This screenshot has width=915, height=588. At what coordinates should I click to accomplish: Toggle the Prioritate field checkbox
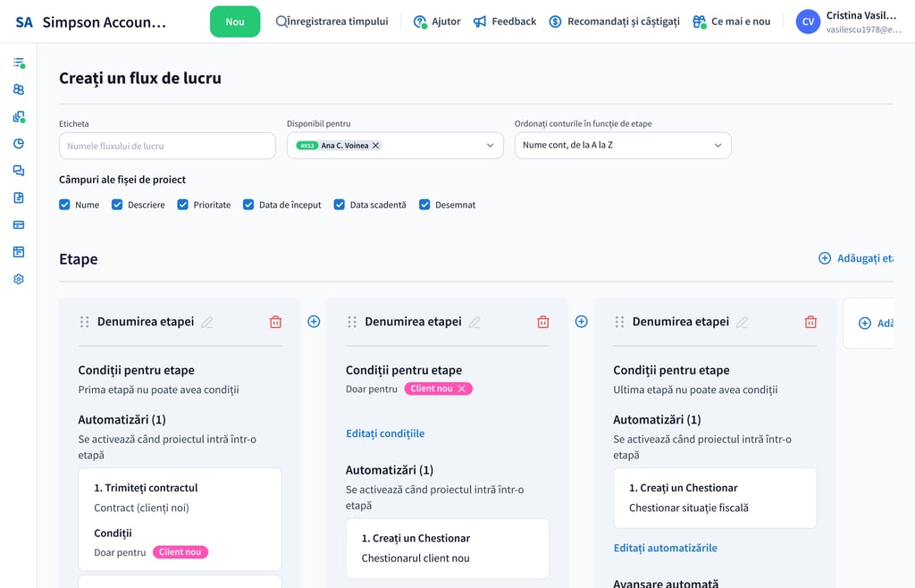click(x=183, y=205)
